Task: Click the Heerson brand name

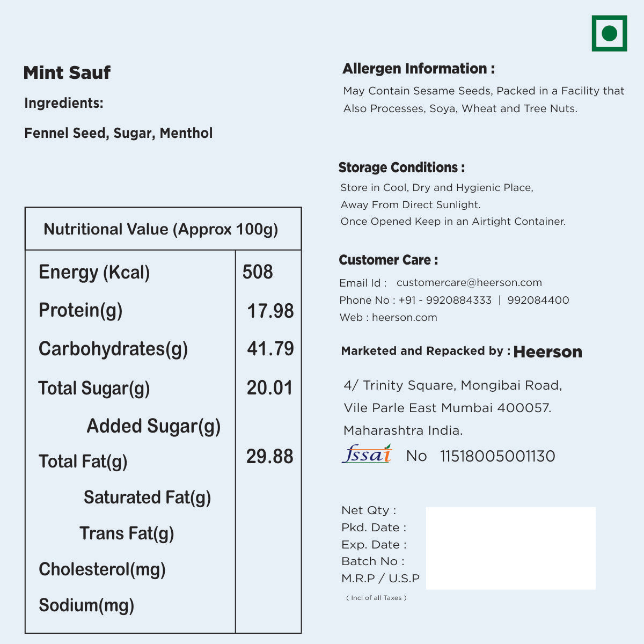Action: pyautogui.click(x=547, y=352)
